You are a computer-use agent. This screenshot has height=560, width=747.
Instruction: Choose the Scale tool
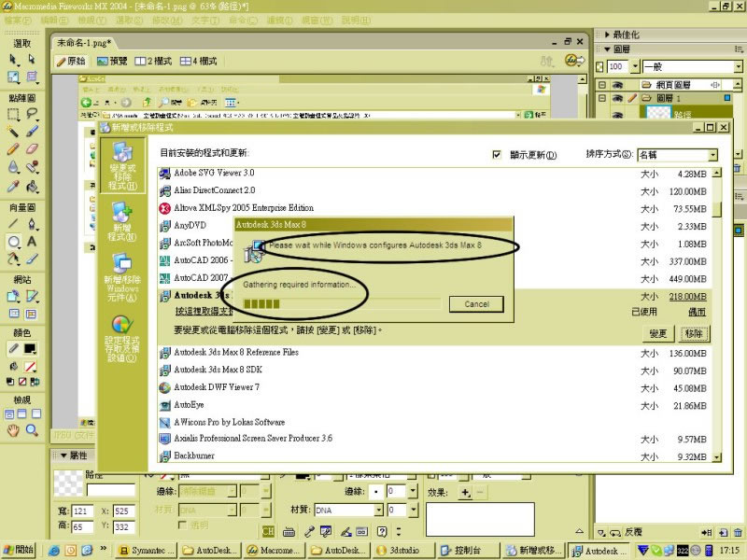click(x=13, y=77)
